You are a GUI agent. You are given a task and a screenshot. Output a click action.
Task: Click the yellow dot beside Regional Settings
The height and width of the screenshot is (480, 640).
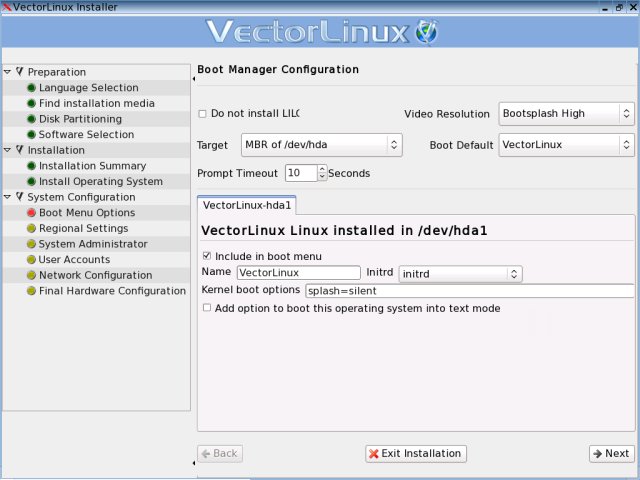(31, 228)
